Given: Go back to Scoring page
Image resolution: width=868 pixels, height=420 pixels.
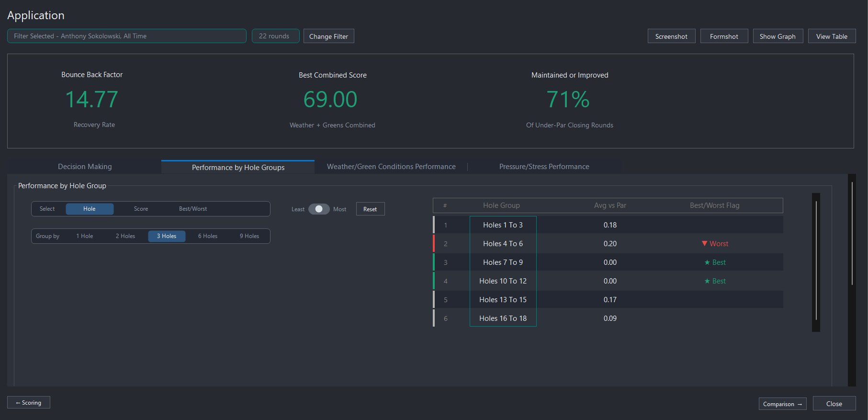Looking at the screenshot, I should (29, 403).
